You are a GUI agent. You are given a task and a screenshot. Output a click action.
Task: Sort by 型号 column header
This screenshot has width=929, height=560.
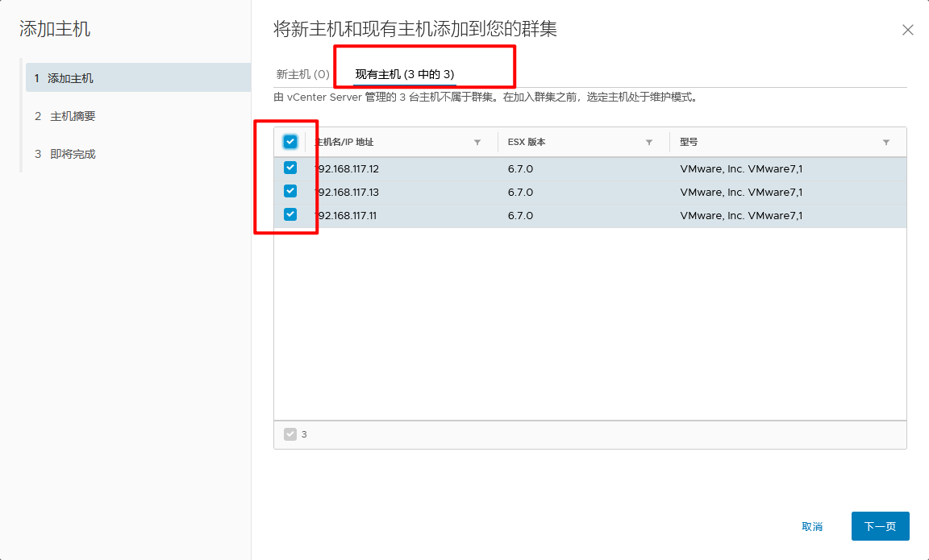(x=689, y=143)
